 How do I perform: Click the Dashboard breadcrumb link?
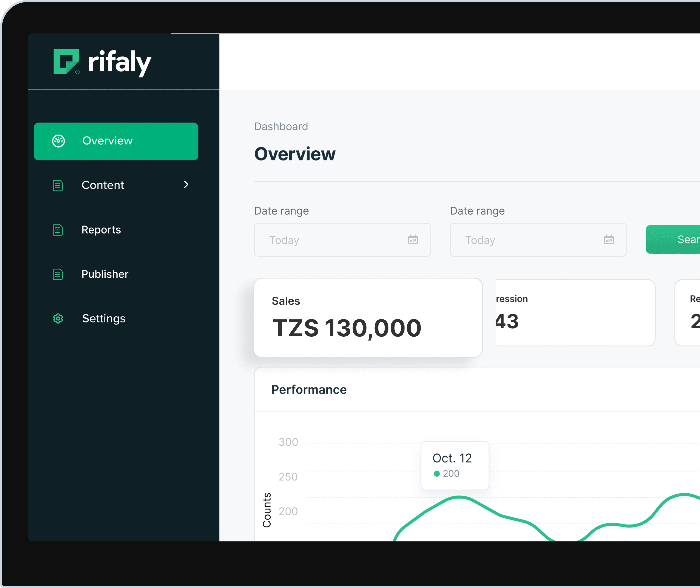pos(281,126)
